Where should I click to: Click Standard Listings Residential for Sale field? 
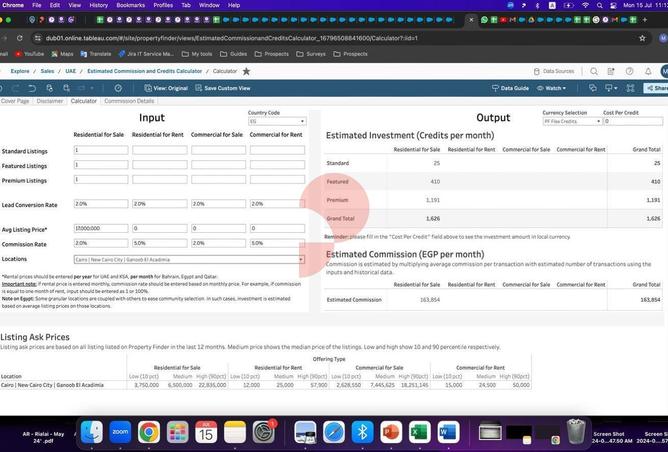click(x=101, y=150)
